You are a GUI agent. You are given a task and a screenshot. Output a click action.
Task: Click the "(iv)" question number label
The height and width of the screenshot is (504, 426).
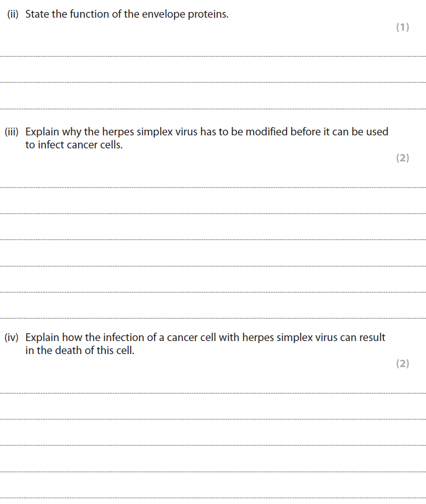pos(12,337)
